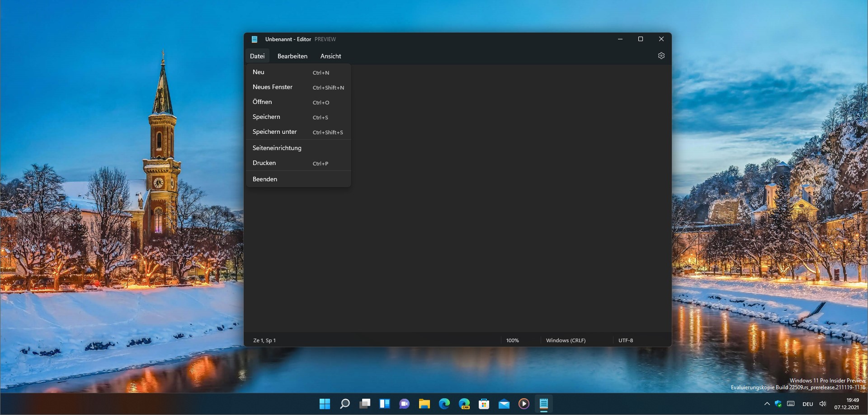Change the line ending setting Windows (CRLF)
Image resolution: width=868 pixels, height=415 pixels.
click(x=566, y=340)
